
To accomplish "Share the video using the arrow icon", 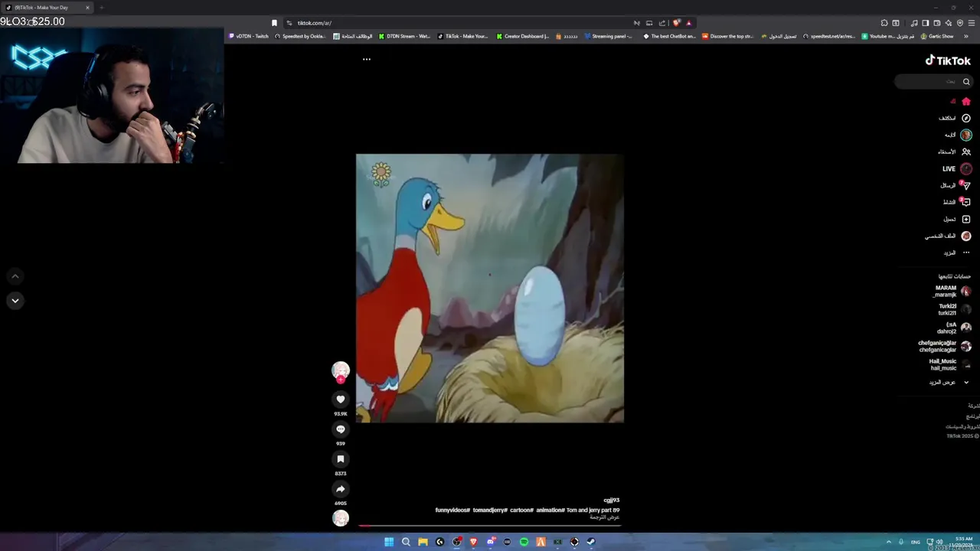I will (341, 488).
